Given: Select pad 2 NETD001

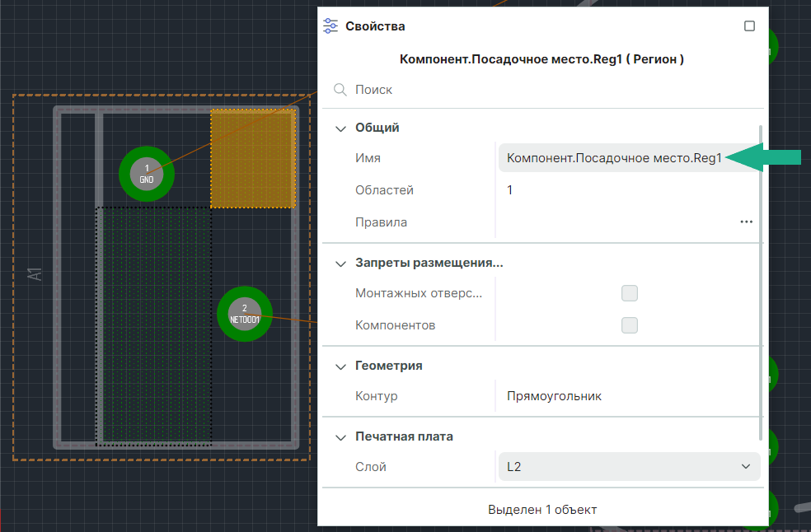Looking at the screenshot, I should (x=245, y=314).
